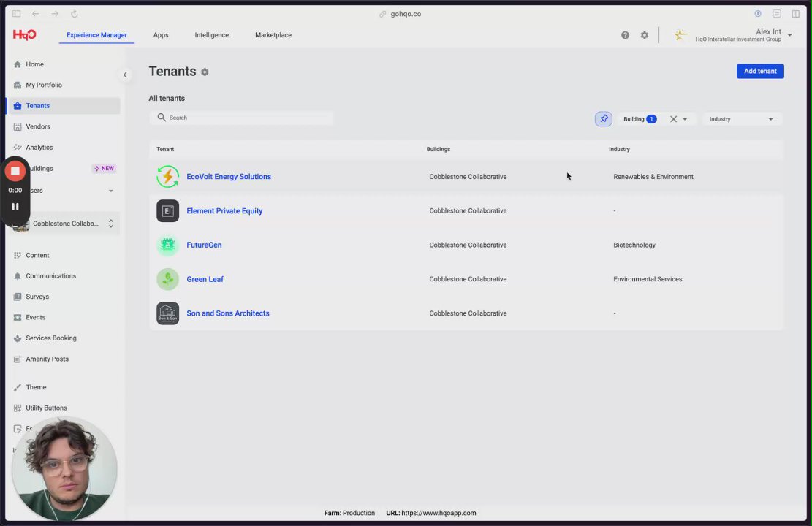This screenshot has width=812, height=526.
Task: Click the hqoapp.com URL in footer
Action: tap(439, 513)
